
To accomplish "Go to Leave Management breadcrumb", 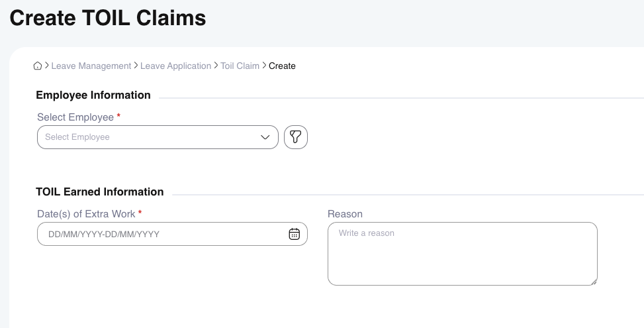I will click(x=91, y=66).
